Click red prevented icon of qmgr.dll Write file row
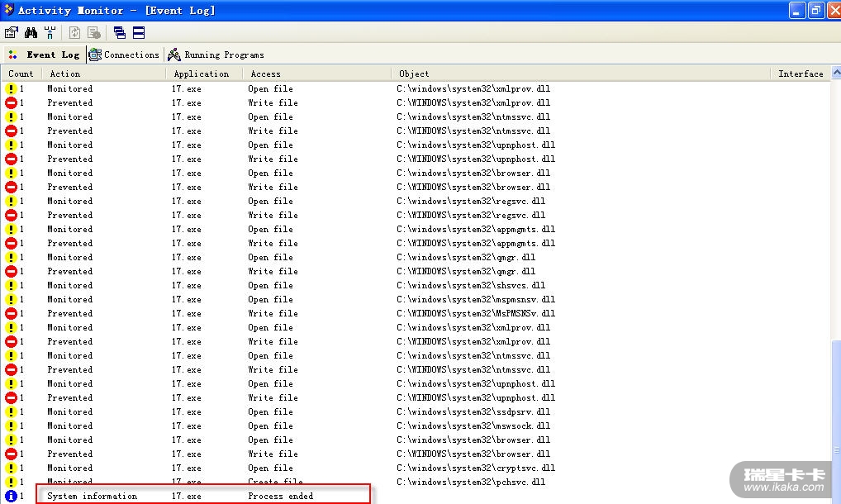Screen dimensions: 841x504 [11, 271]
